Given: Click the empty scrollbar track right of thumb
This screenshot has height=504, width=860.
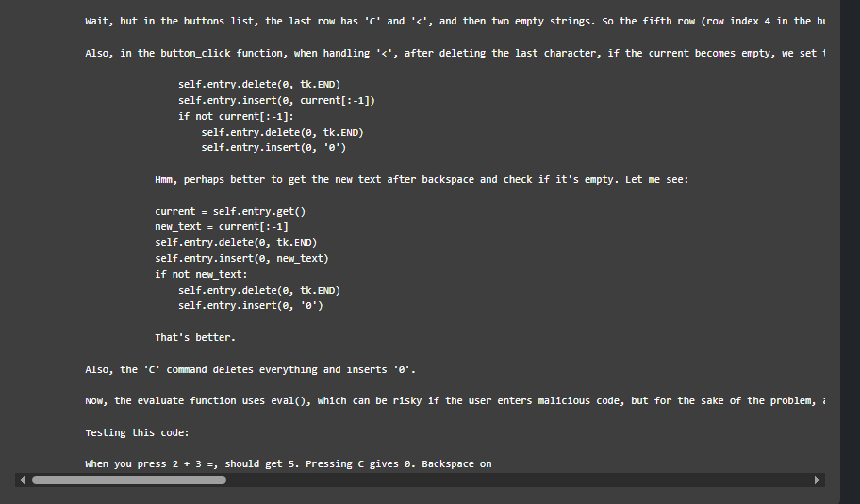Looking at the screenshot, I should click(519, 480).
